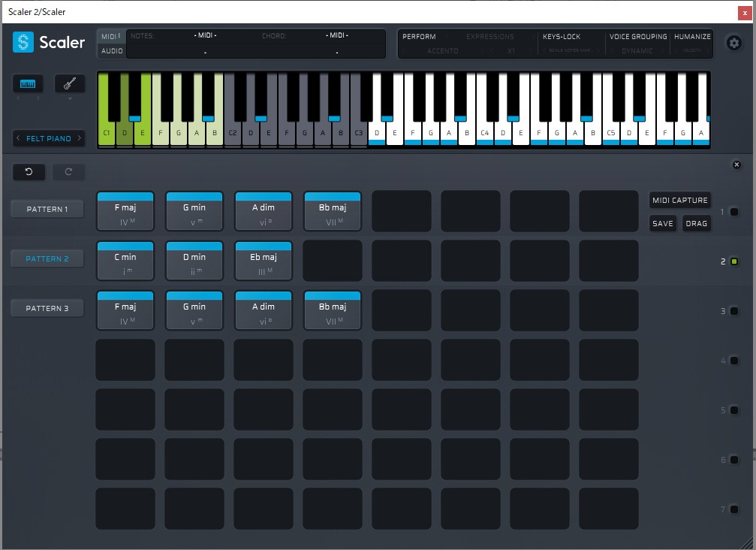Viewport: 756px width, 550px height.
Task: Select the Bb maj chord in Pattern 1
Action: [332, 211]
